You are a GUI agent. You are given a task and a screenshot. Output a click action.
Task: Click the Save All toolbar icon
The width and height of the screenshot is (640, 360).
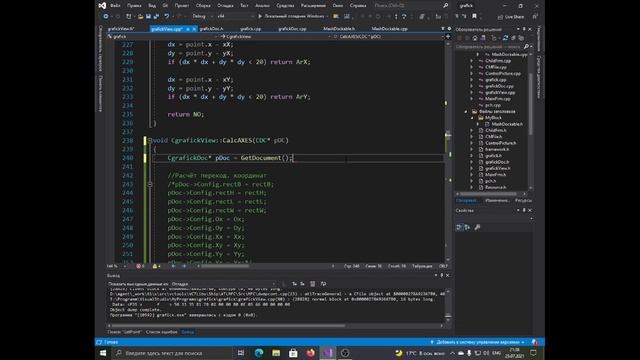tap(156, 16)
